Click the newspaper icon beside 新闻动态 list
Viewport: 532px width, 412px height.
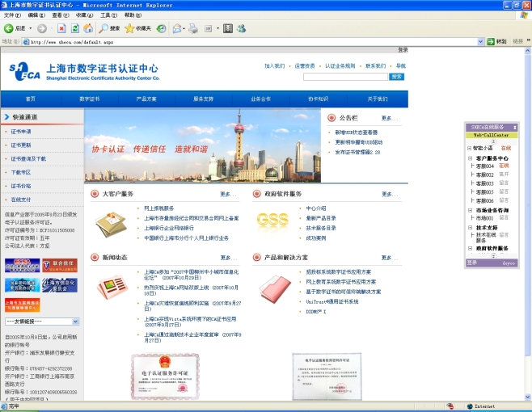click(112, 287)
